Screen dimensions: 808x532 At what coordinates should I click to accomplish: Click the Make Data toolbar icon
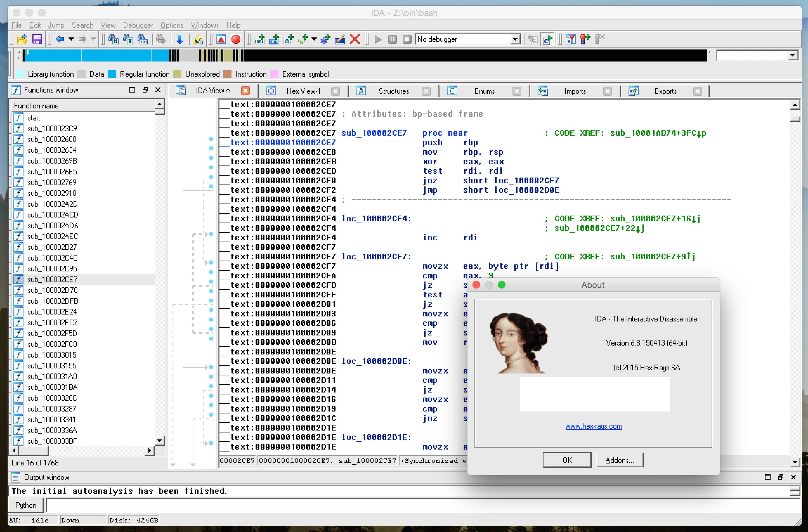(x=274, y=39)
